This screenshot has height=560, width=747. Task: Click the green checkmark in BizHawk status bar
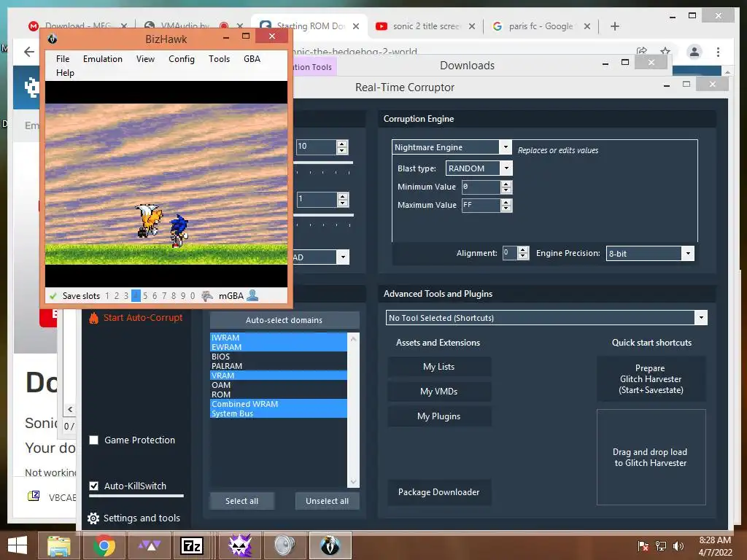click(53, 296)
